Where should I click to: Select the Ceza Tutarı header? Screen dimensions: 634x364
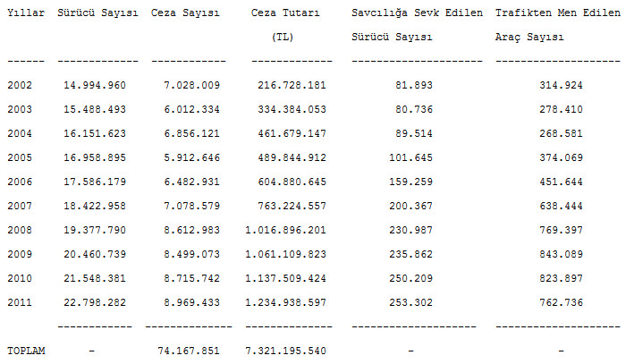pyautogui.click(x=285, y=13)
